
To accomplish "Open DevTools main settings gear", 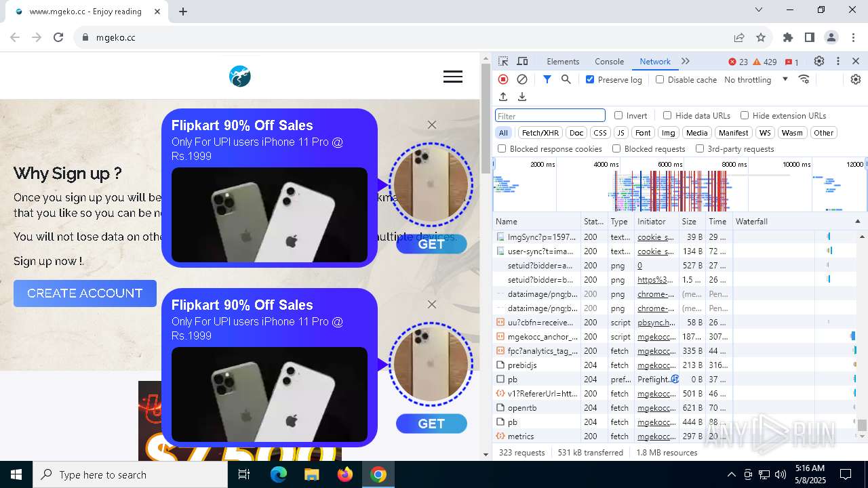I will pyautogui.click(x=819, y=61).
